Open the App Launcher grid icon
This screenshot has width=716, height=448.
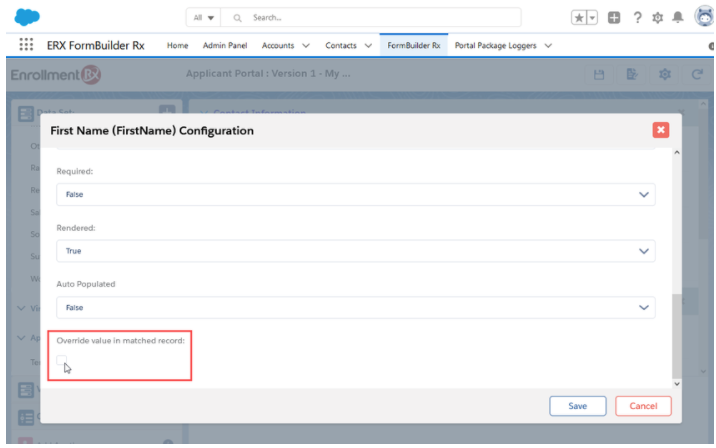click(25, 45)
